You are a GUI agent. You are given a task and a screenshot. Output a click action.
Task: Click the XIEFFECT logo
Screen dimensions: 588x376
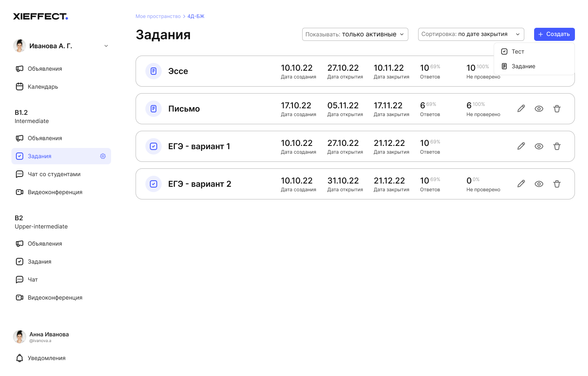pos(40,16)
